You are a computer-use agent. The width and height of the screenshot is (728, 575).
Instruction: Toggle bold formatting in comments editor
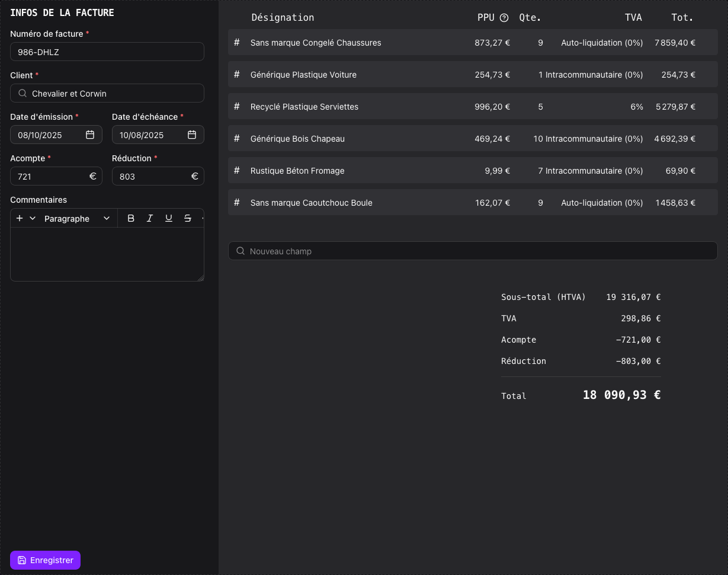coord(131,218)
